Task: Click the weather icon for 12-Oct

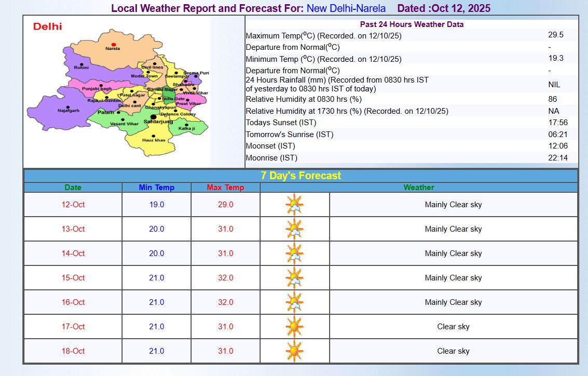Action: pyautogui.click(x=294, y=205)
